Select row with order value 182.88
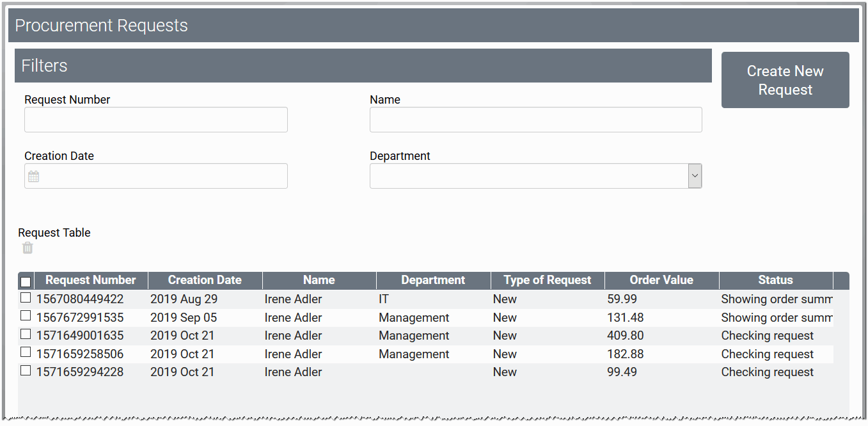Screen dimensions: 868x426 [625, 354]
